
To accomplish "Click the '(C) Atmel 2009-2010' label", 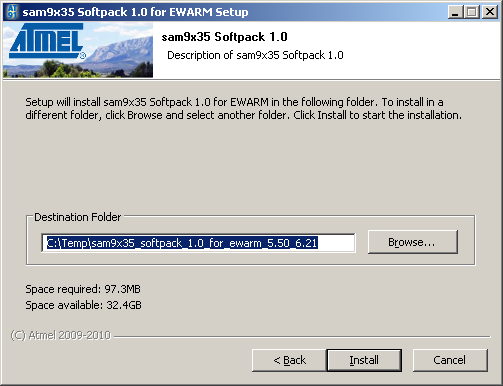I will (61, 335).
